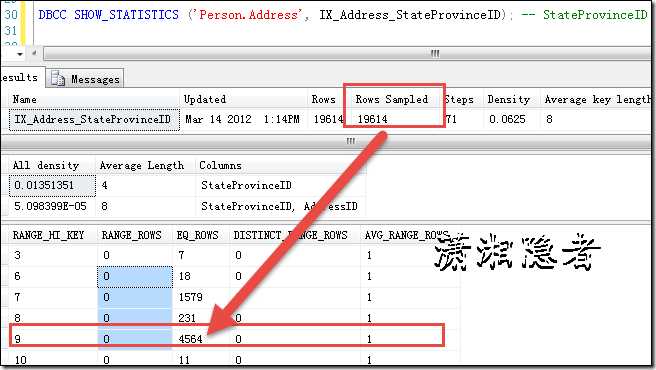Click the Updated column header

tap(244, 100)
